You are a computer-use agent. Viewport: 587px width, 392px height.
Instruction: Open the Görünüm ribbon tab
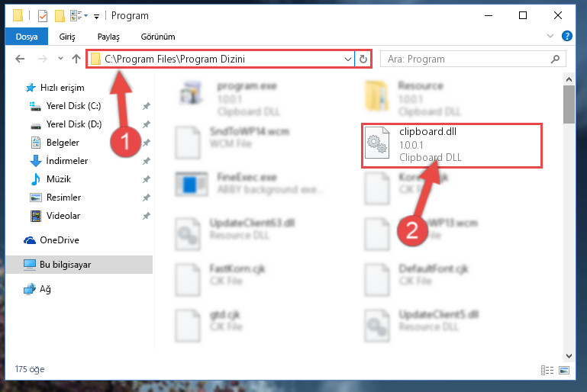pyautogui.click(x=157, y=37)
